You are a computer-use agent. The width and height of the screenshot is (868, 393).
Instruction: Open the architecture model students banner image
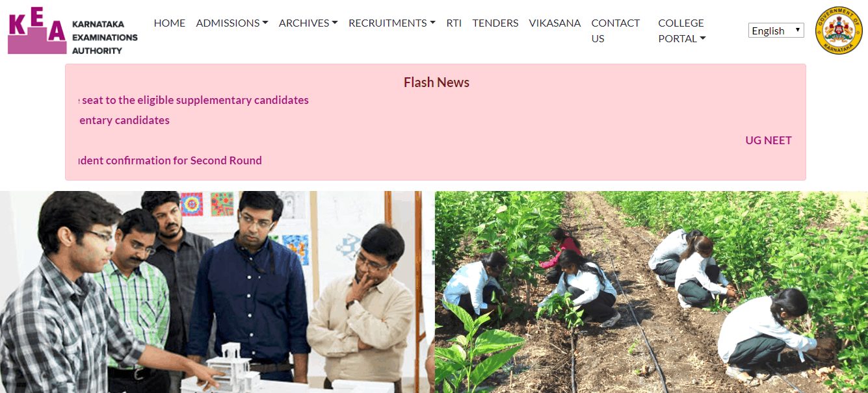(217, 292)
